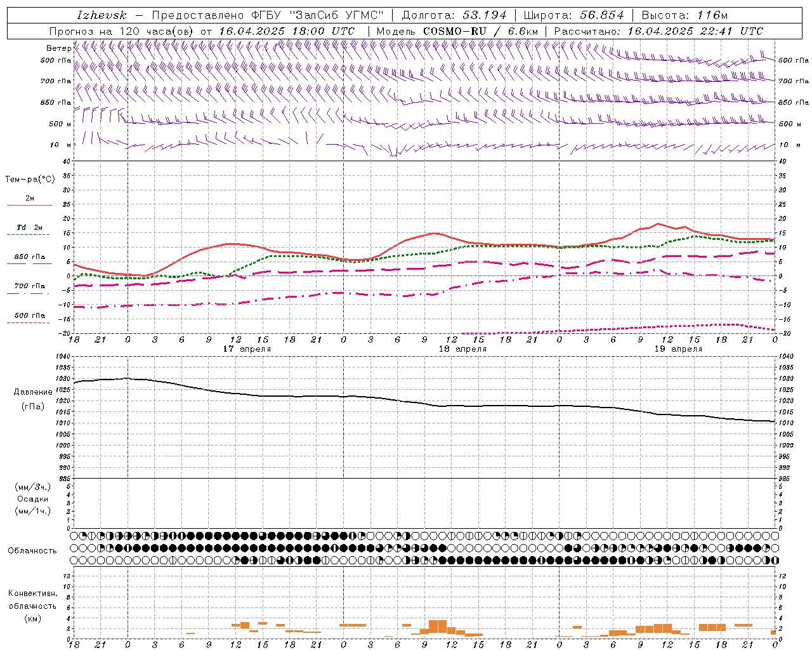The image size is (812, 650).
Task: Select the Широта: 56.854 value
Action: tap(574, 15)
